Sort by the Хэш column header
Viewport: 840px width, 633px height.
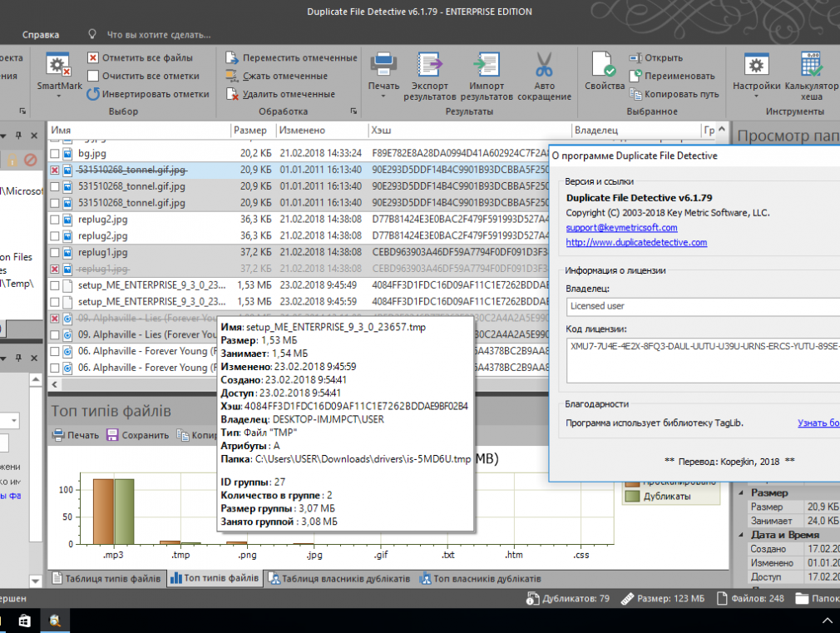[469, 131]
